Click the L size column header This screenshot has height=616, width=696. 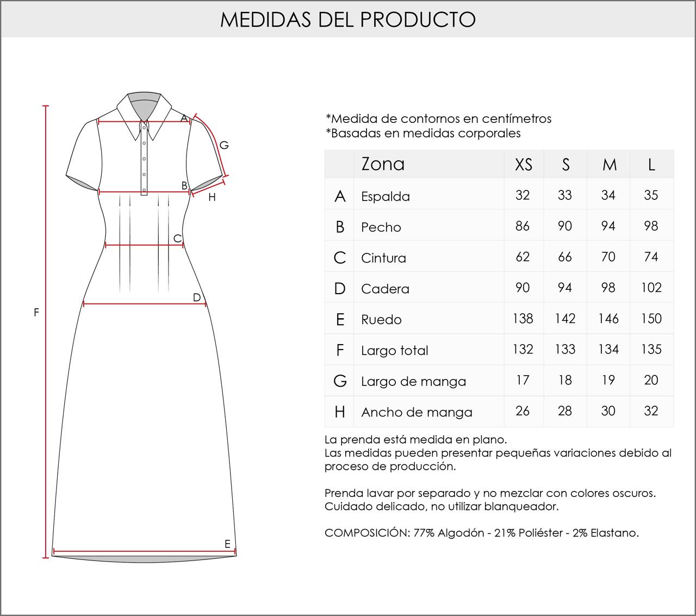click(x=651, y=164)
